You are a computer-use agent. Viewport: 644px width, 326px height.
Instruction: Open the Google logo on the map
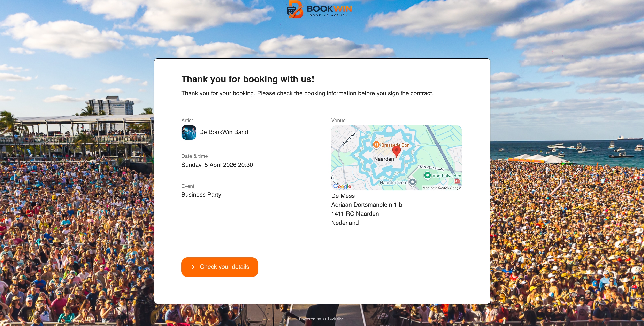(342, 186)
